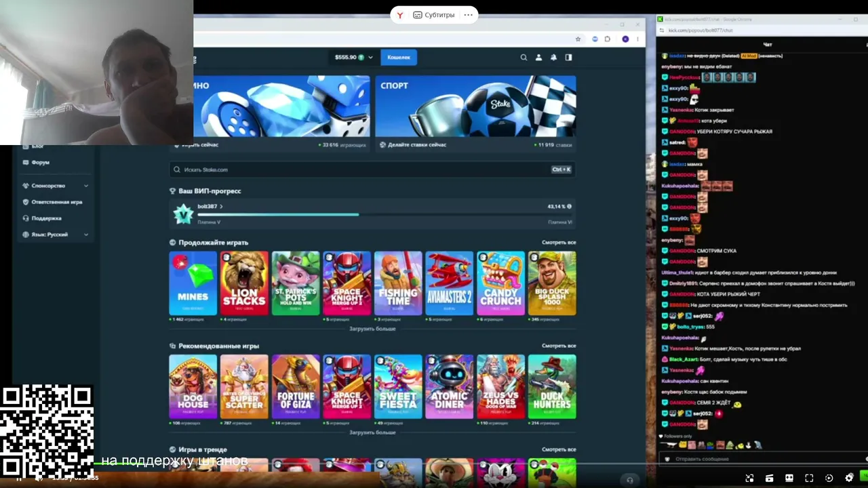Open the Спонсорство sidebar item

tap(48, 186)
